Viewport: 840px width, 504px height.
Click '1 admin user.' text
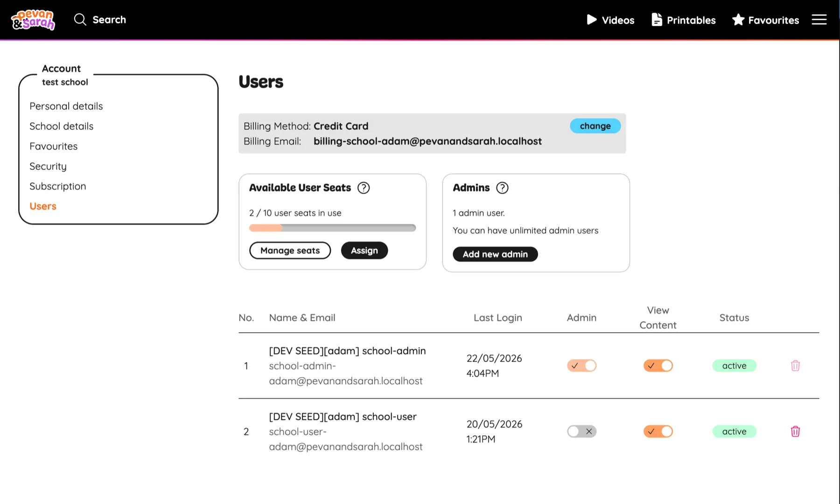[x=479, y=213]
